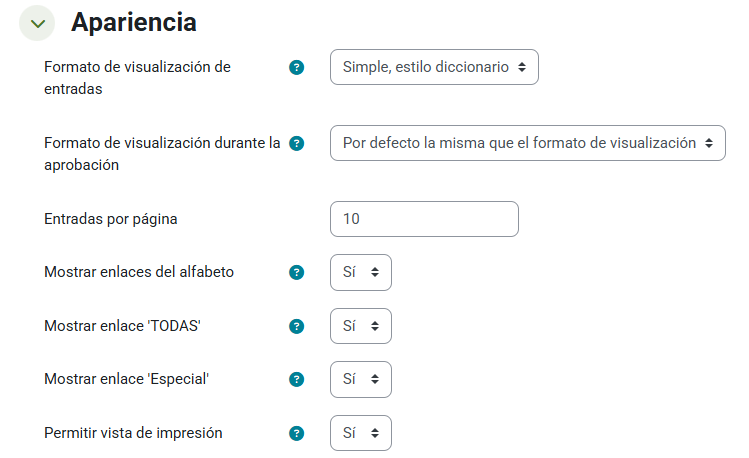This screenshot has width=749, height=458.
Task: Select the 'Permitir vista de impresión' dropdown
Action: click(360, 434)
